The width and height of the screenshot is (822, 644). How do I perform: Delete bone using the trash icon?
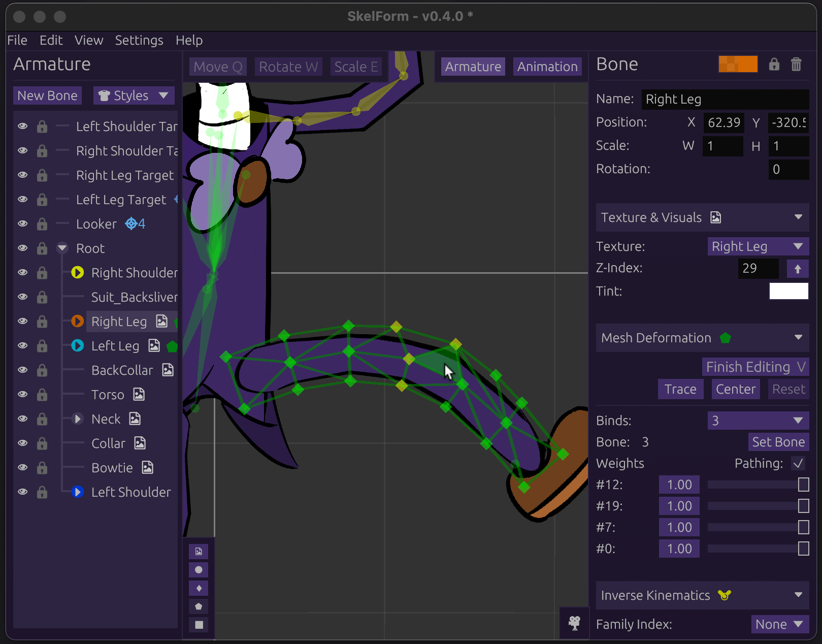[x=796, y=65]
